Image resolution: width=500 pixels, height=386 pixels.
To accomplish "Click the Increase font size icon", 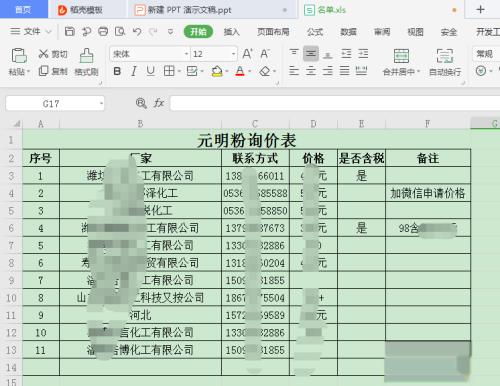I will (x=247, y=54).
